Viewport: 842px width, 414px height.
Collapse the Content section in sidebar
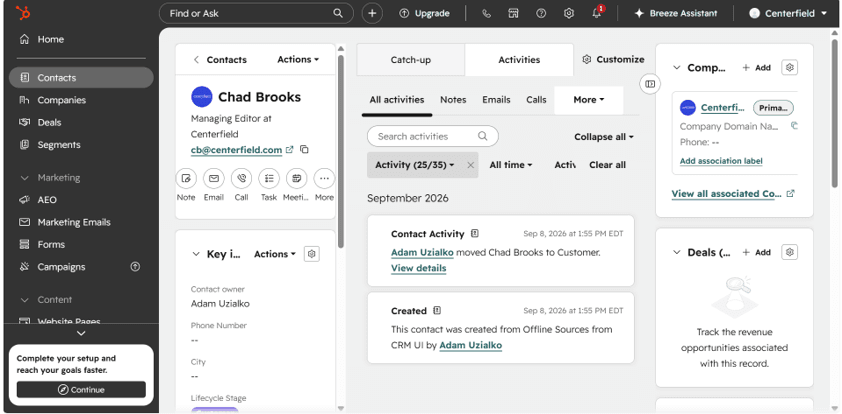(24, 300)
